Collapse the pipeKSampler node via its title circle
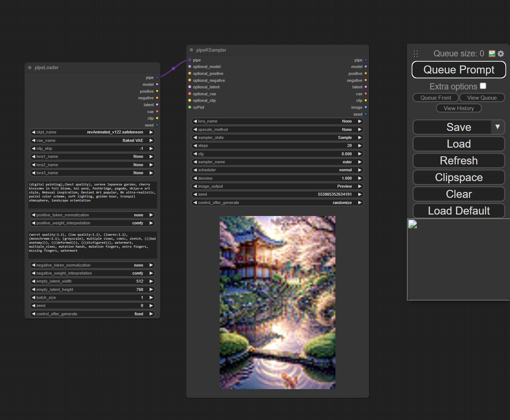This screenshot has height=420, width=510. click(x=191, y=50)
